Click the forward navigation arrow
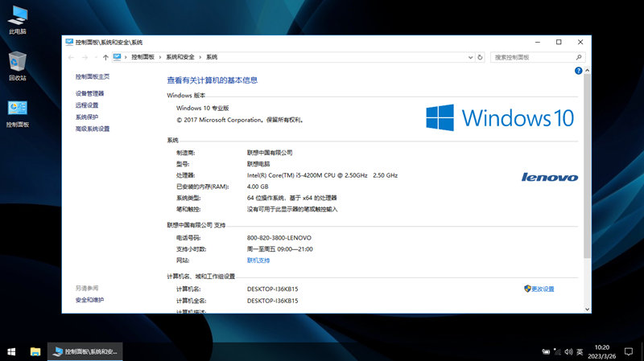 (x=85, y=57)
